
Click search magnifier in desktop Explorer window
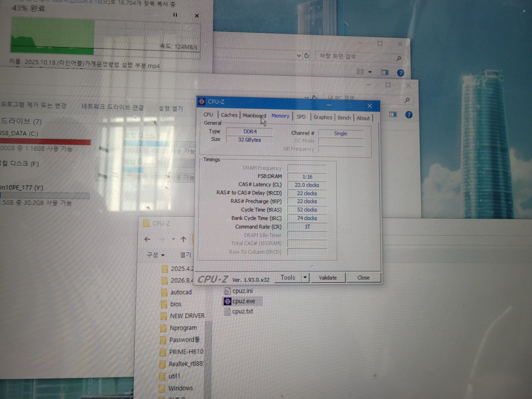[x=399, y=58]
